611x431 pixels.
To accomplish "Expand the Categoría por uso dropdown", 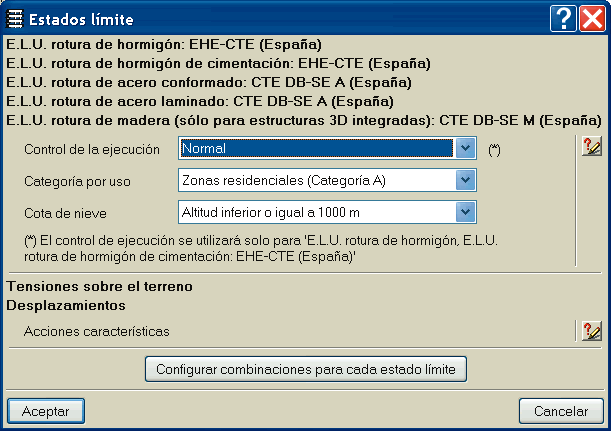I will 463,180.
